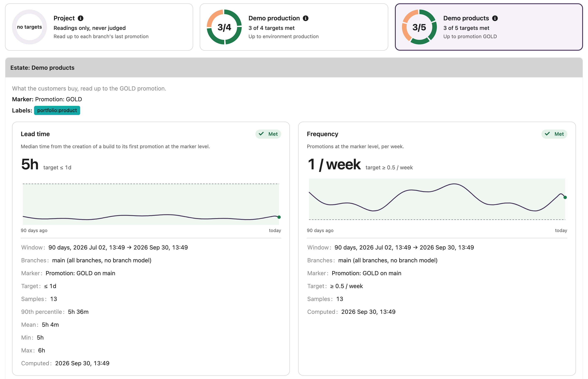Click the Frequency chart's today endpoint dot

pos(565,197)
